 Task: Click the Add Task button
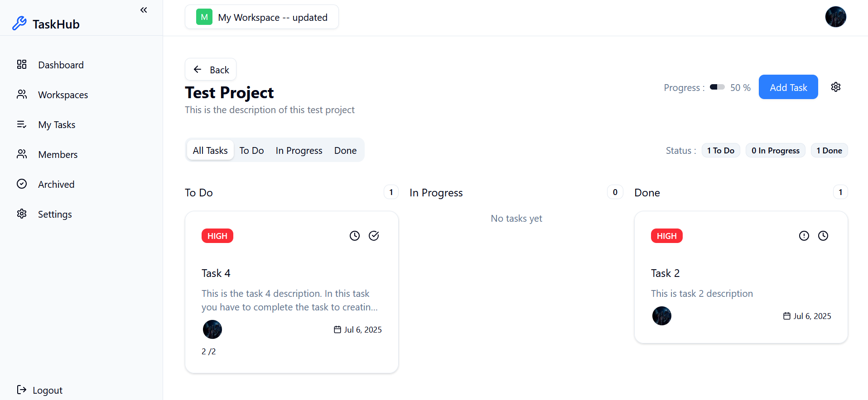(x=788, y=87)
